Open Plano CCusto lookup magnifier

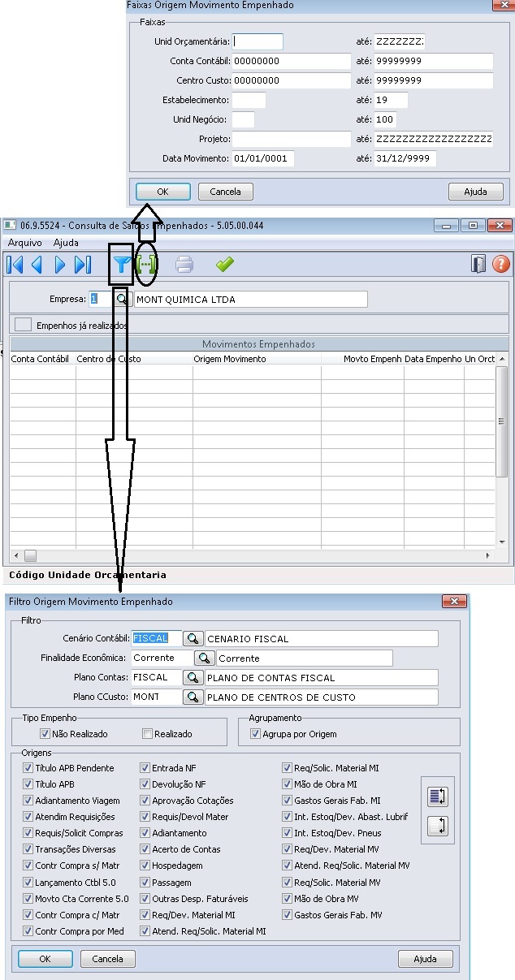tap(193, 697)
